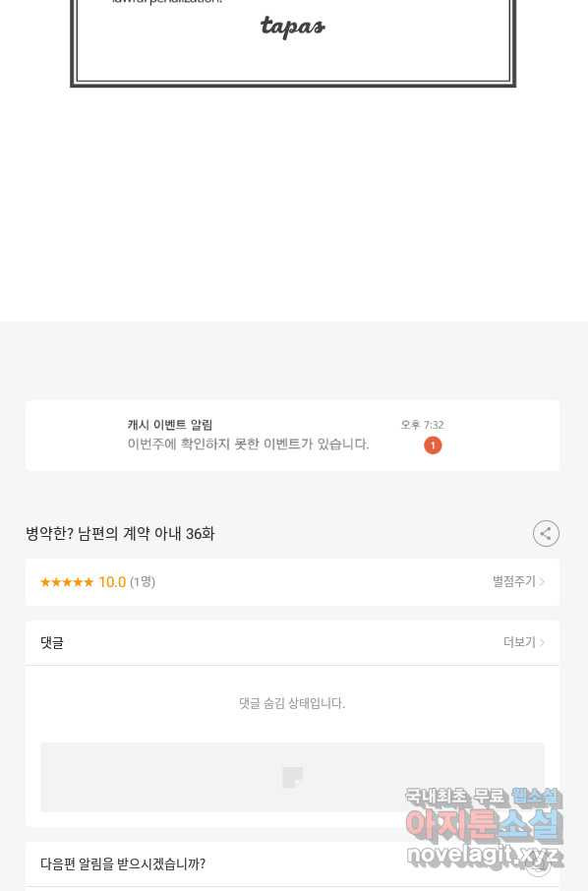Viewport: 588px width, 891px height.
Task: Click the 댓글 숨김 상태입니다 message
Action: [292, 703]
